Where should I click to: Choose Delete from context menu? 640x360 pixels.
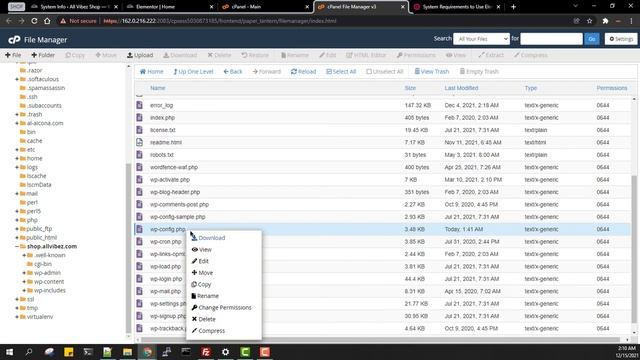pos(203,319)
